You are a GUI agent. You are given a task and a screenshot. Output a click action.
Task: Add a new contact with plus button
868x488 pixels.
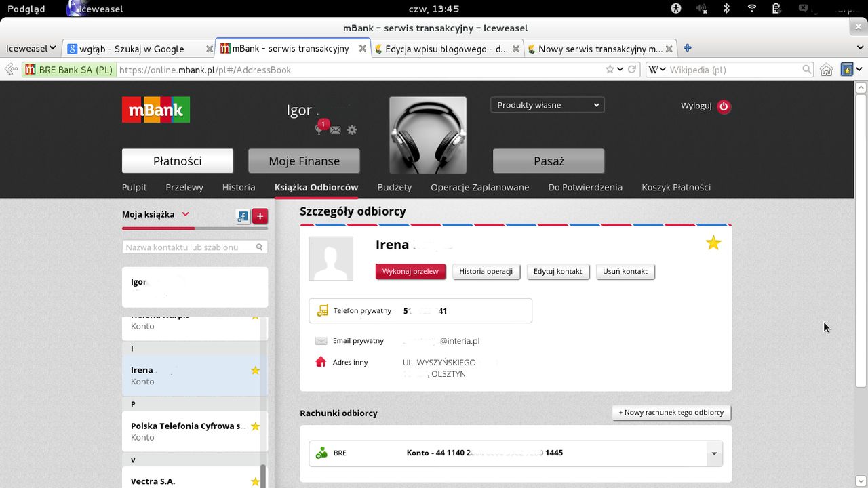pos(260,216)
